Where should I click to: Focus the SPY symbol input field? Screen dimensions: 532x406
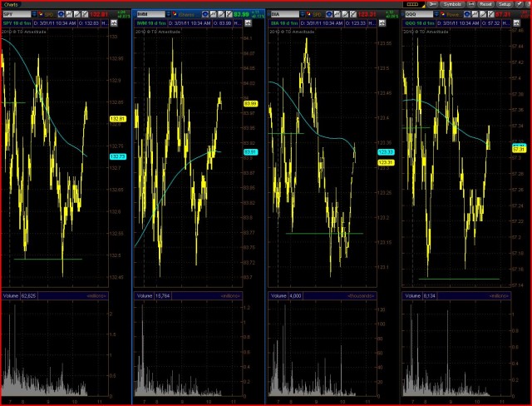pos(17,14)
